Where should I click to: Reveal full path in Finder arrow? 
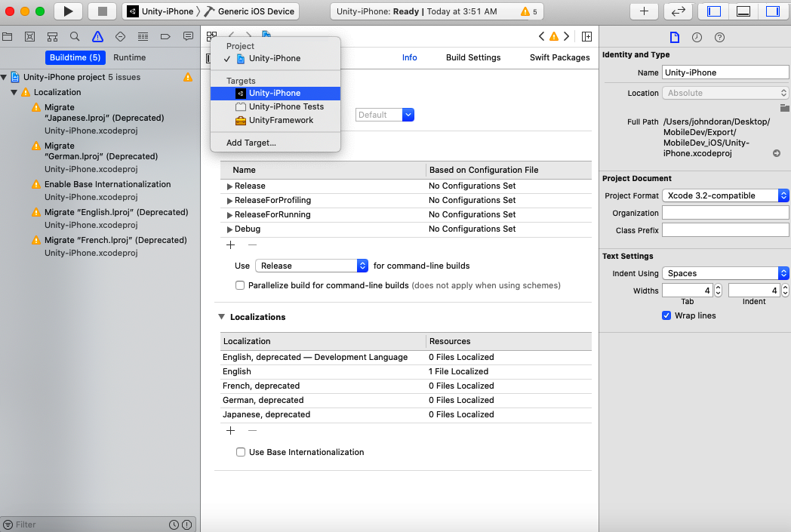click(x=777, y=153)
